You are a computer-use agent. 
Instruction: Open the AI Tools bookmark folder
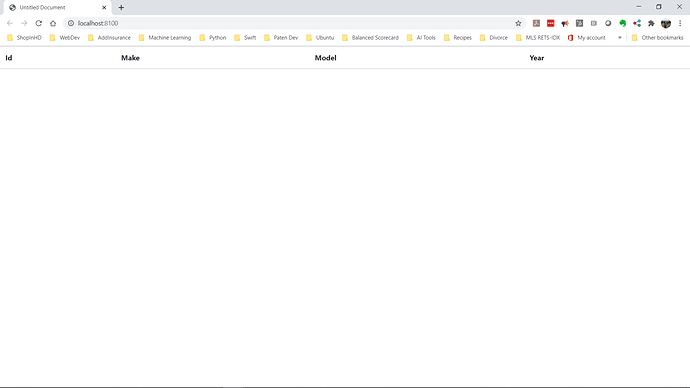tap(421, 38)
